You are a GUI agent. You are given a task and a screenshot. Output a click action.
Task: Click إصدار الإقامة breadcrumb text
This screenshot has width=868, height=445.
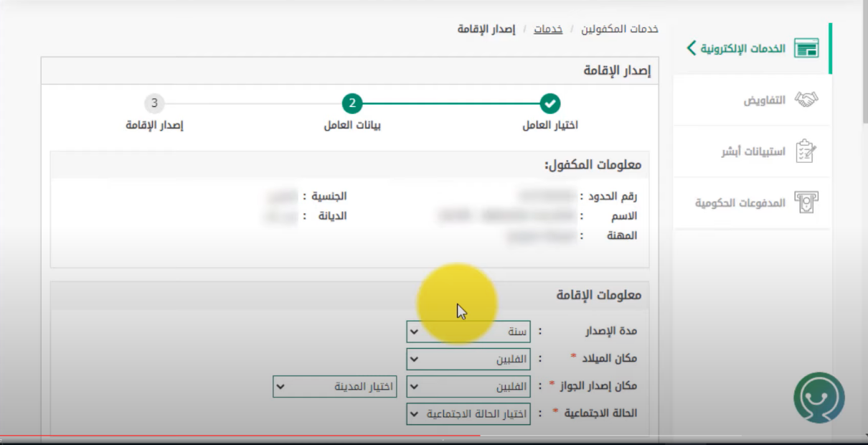486,29
